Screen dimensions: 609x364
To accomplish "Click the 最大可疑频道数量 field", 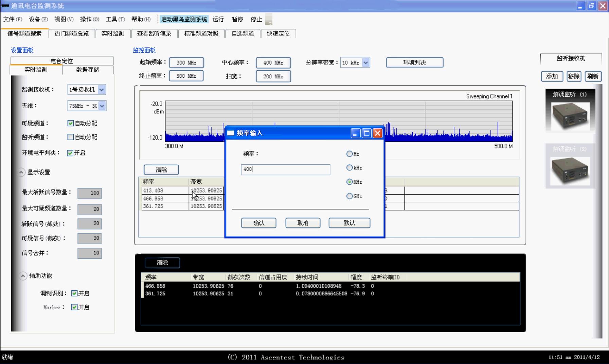I will (90, 209).
